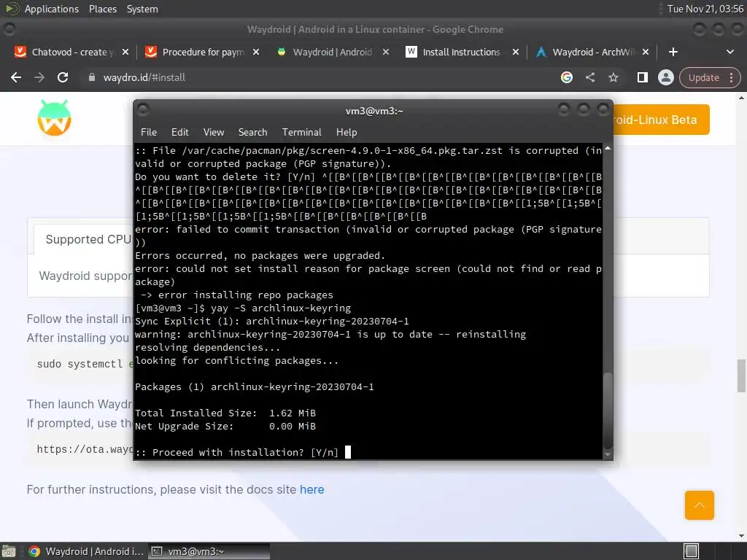
Task: Switch to Chatovod tab
Action: (x=71, y=52)
